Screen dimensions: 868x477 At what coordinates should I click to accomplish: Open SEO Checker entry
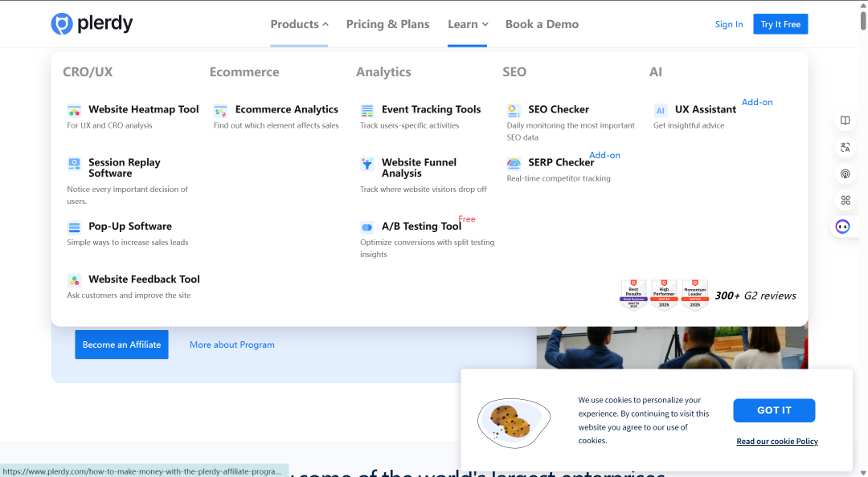click(x=559, y=109)
